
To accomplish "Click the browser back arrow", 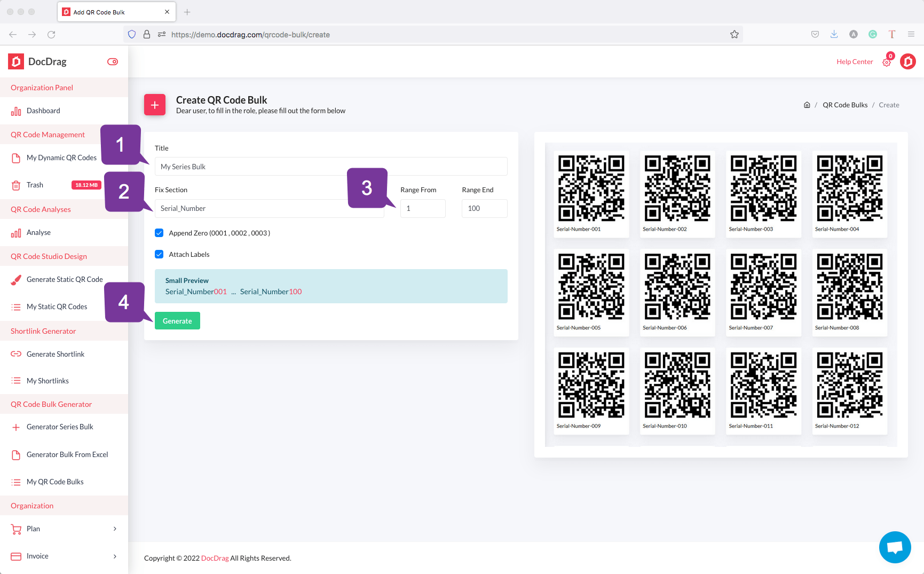I will pyautogui.click(x=13, y=35).
